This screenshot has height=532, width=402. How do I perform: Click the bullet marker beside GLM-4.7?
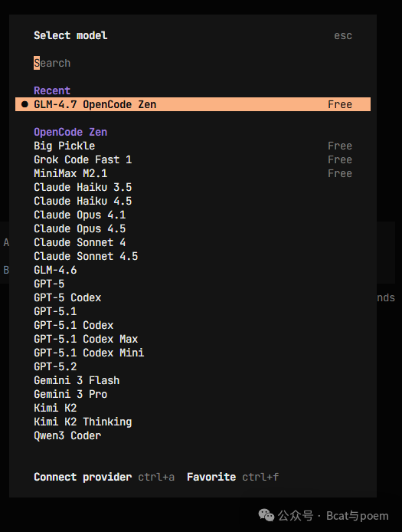(25, 104)
